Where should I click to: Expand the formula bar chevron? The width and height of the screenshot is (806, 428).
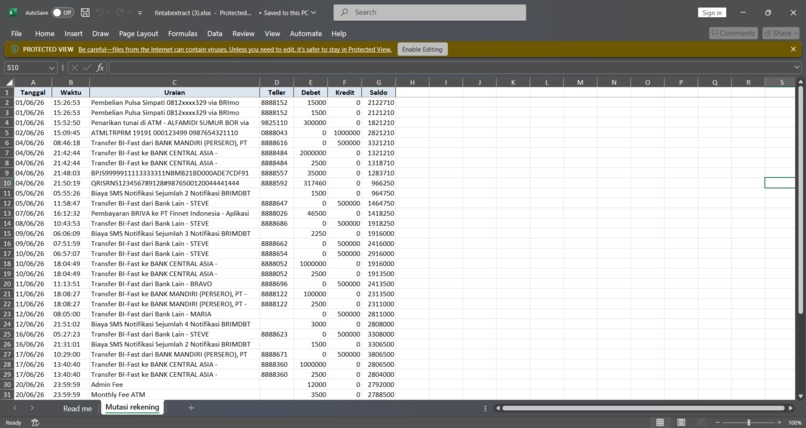797,68
